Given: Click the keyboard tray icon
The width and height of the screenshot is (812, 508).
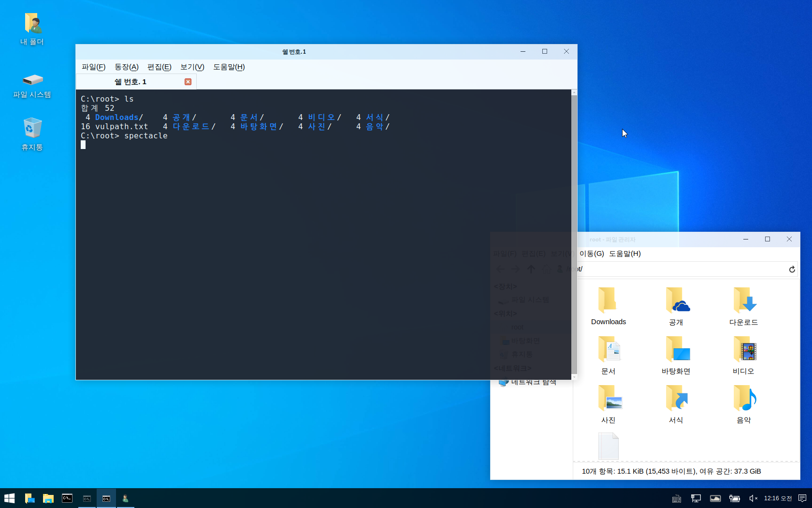Looking at the screenshot, I should (677, 499).
